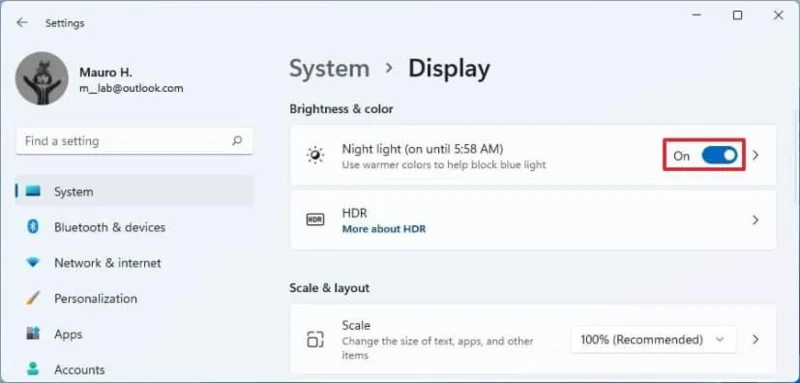
Task: Select System in the sidebar
Action: click(134, 191)
